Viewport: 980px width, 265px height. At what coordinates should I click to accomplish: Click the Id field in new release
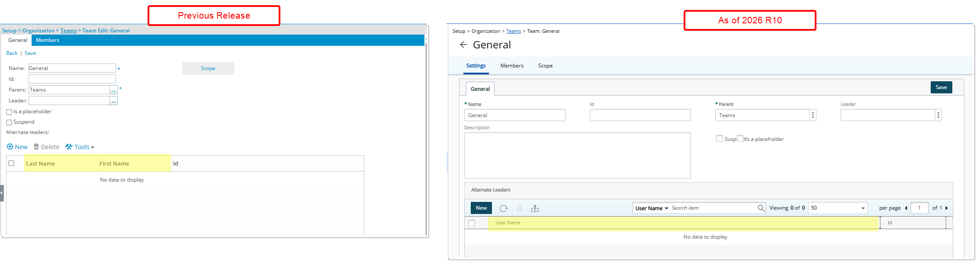coord(640,115)
